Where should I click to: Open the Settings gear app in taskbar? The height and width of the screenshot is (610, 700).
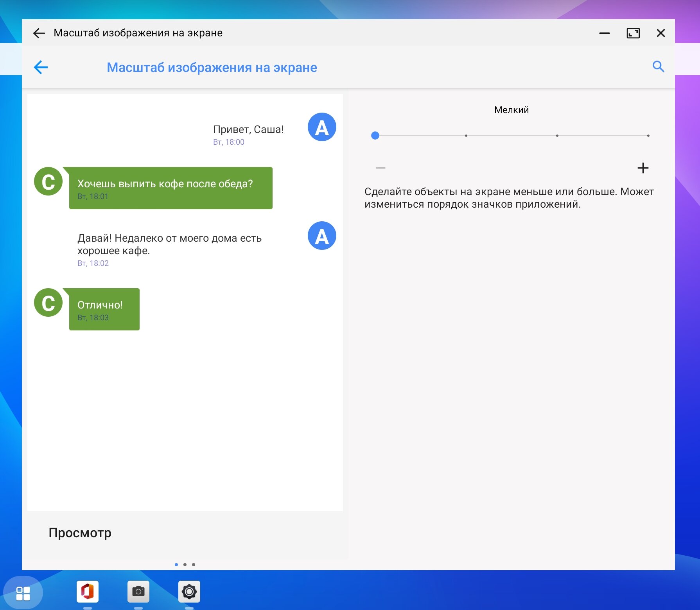pos(189,592)
